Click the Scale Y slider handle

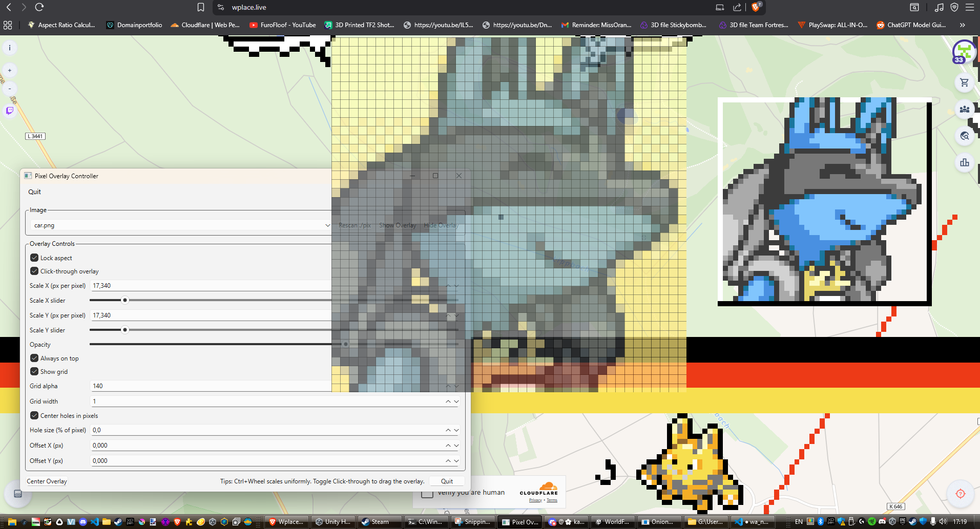[124, 330]
